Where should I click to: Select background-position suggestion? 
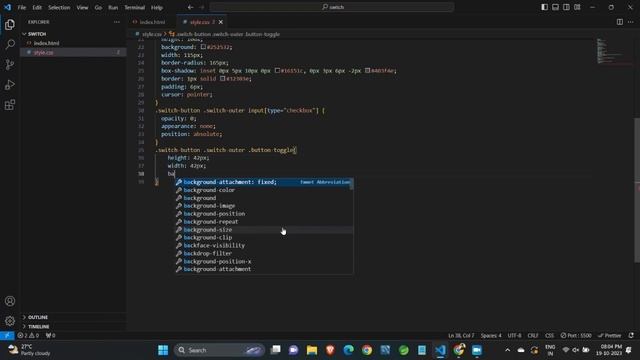[264, 214]
